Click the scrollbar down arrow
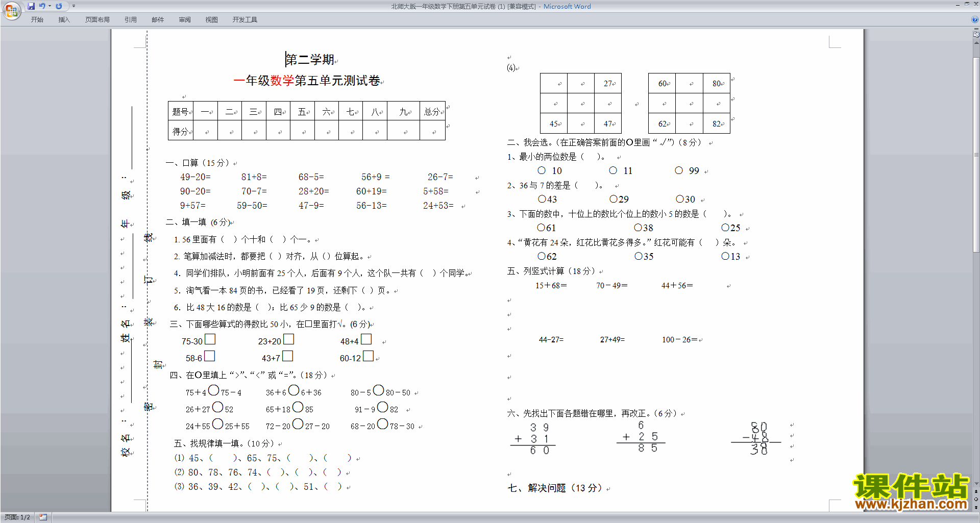 pyautogui.click(x=976, y=484)
